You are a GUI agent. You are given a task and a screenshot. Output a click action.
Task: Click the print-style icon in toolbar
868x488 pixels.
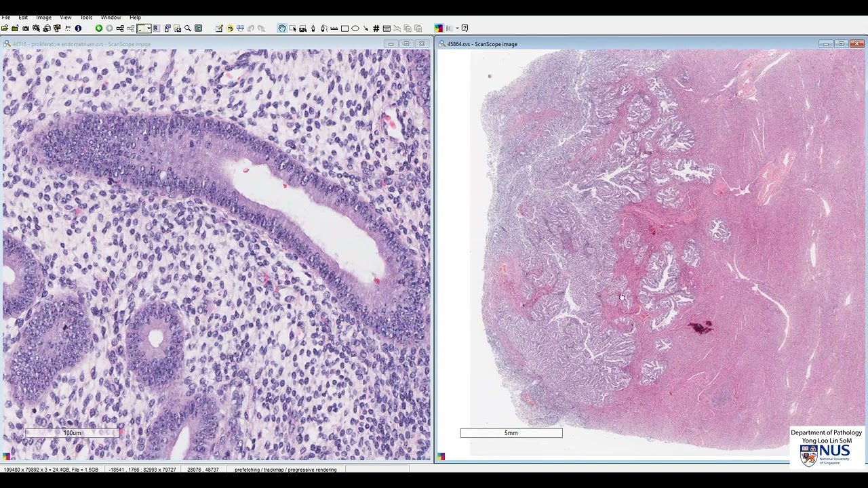click(x=46, y=28)
